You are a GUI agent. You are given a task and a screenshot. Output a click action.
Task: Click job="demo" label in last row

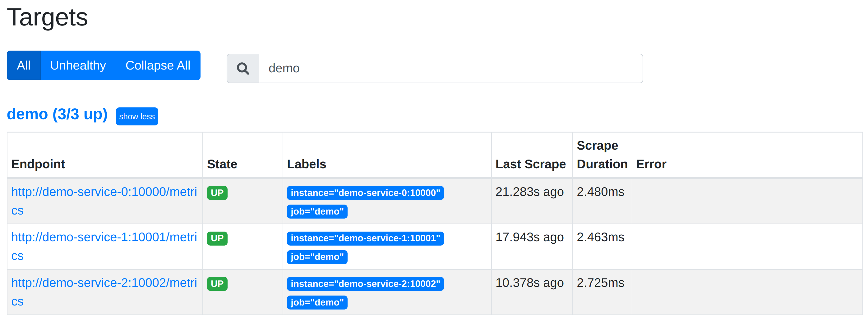(x=317, y=302)
